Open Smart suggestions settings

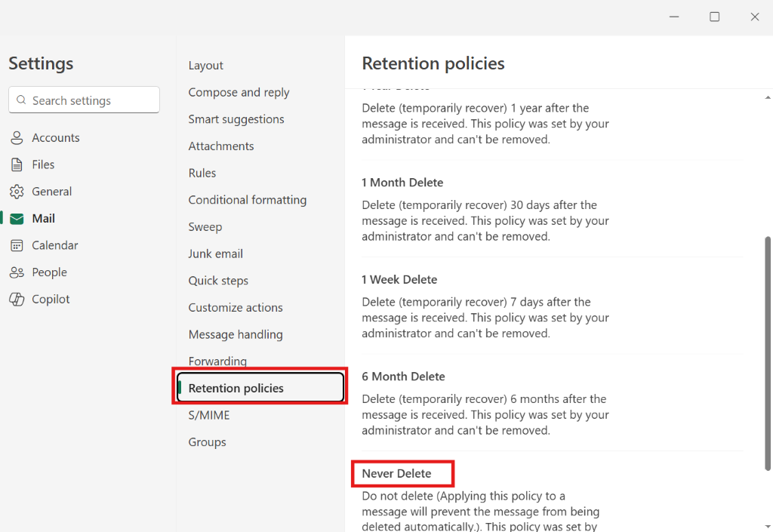pyautogui.click(x=236, y=119)
